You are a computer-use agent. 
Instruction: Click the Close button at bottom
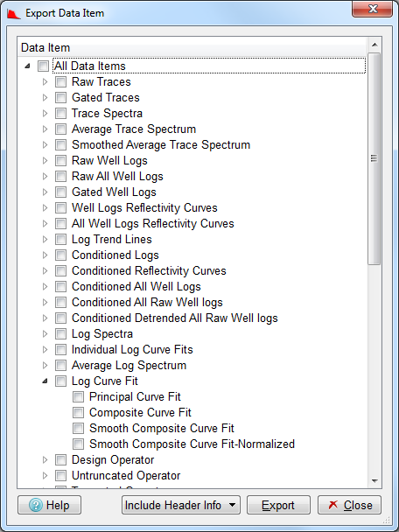349,505
